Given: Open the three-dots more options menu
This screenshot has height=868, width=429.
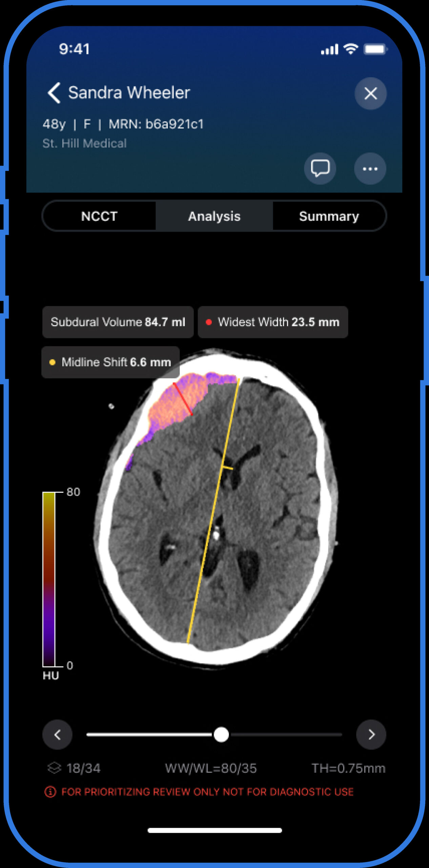Looking at the screenshot, I should 370,169.
